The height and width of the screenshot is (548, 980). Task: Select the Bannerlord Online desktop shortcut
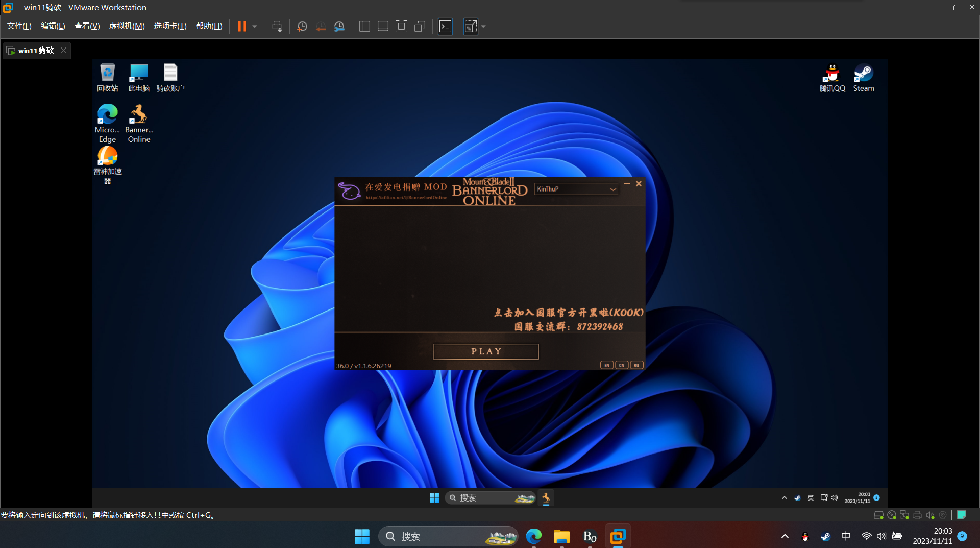pos(139,124)
